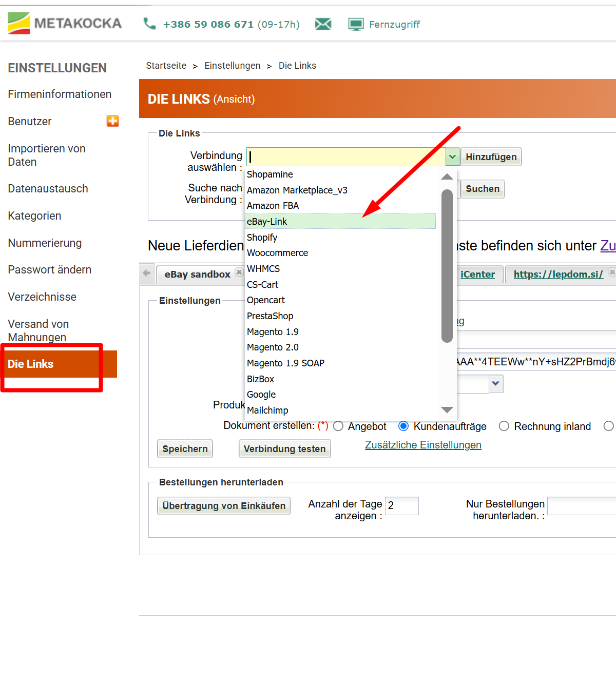Open Firmeninformationen in the sidebar
This screenshot has height=685, width=616.
[x=60, y=94]
